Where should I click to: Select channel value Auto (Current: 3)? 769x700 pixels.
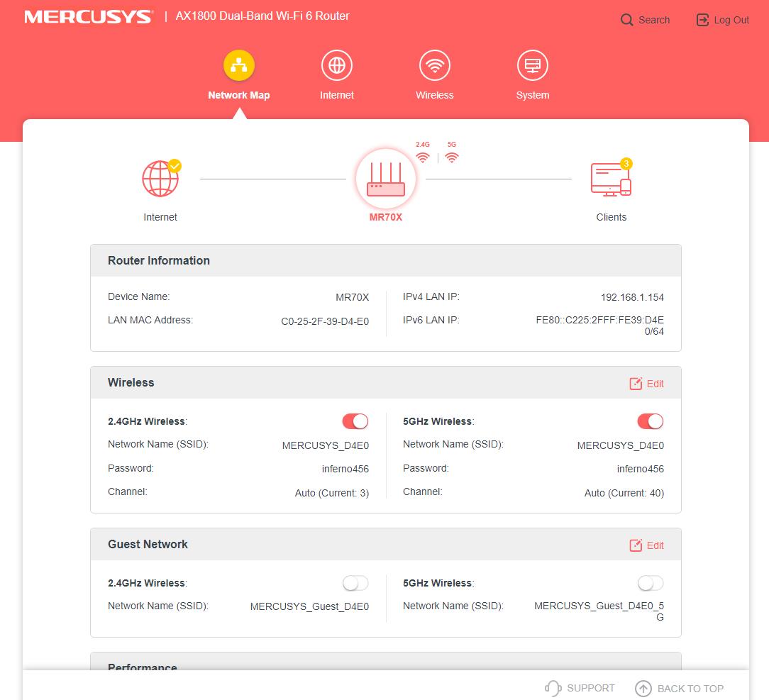(x=331, y=493)
